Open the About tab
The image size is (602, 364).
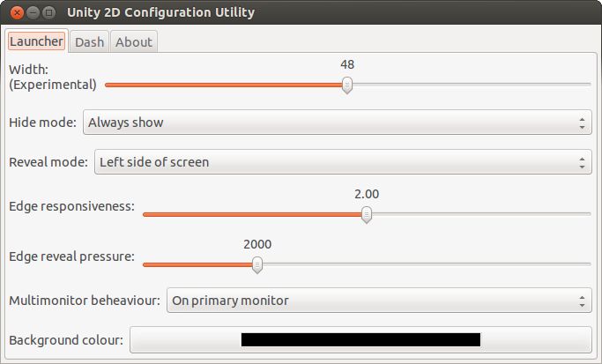click(133, 41)
